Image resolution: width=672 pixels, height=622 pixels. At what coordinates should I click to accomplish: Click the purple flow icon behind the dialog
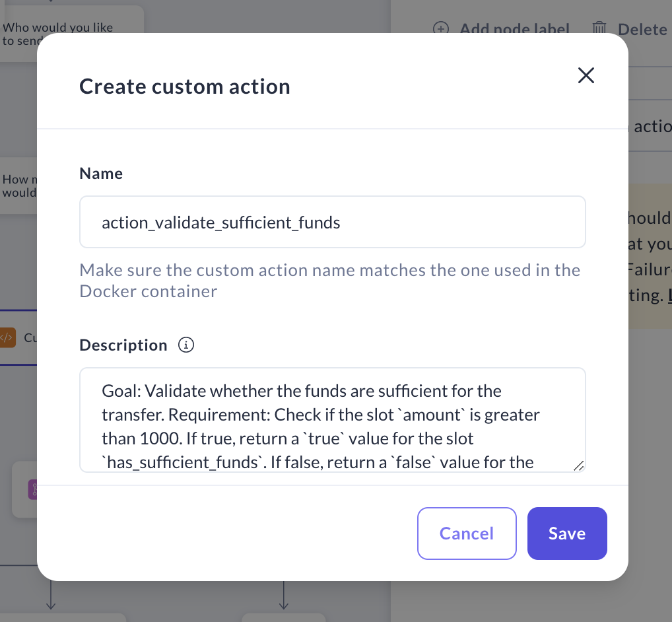pos(32,489)
